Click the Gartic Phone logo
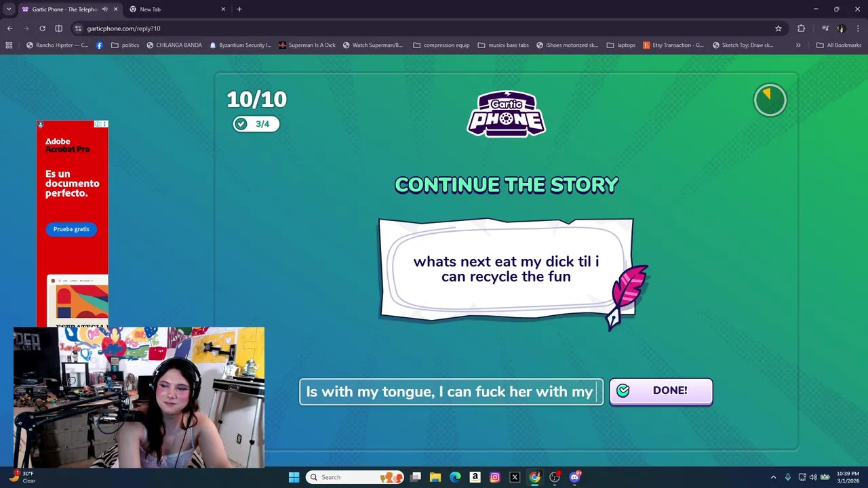 pyautogui.click(x=506, y=114)
